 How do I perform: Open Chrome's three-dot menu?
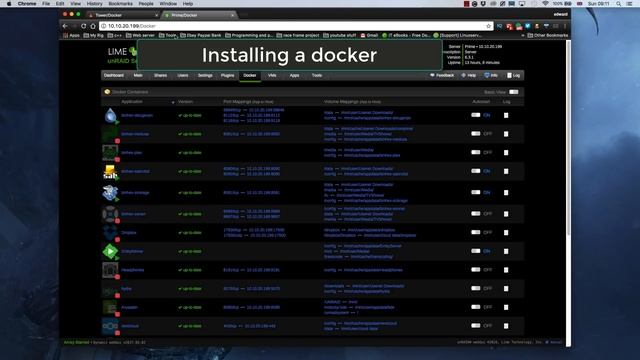(565, 26)
